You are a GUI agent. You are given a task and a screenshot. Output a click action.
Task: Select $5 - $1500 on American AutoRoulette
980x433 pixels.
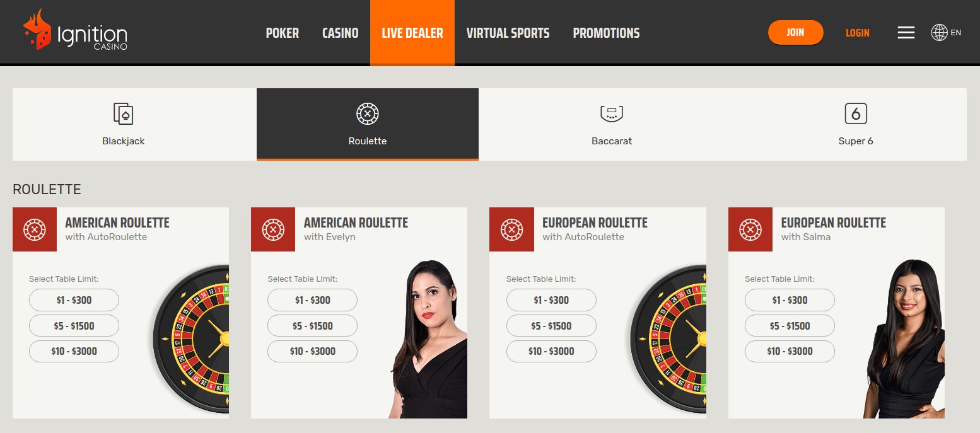(74, 326)
